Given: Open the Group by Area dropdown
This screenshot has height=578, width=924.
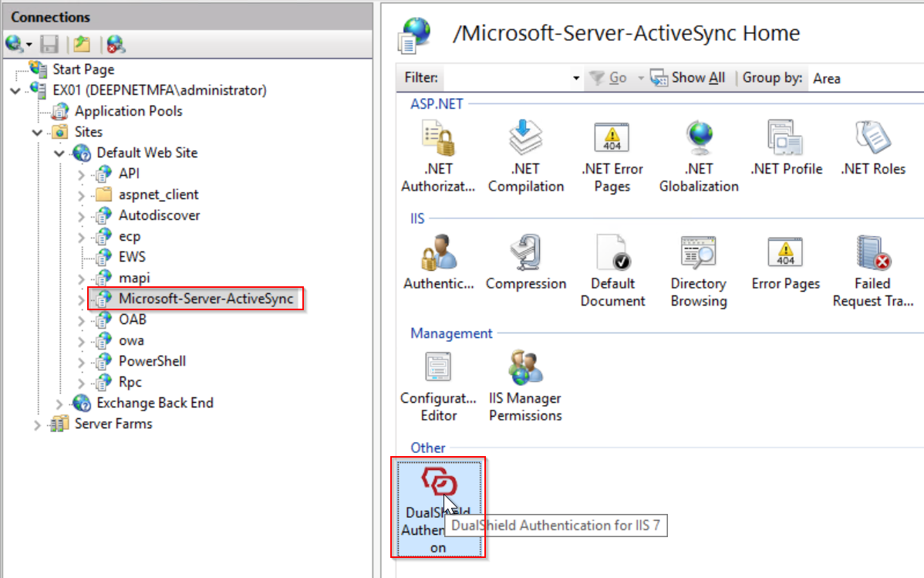Looking at the screenshot, I should [x=864, y=78].
